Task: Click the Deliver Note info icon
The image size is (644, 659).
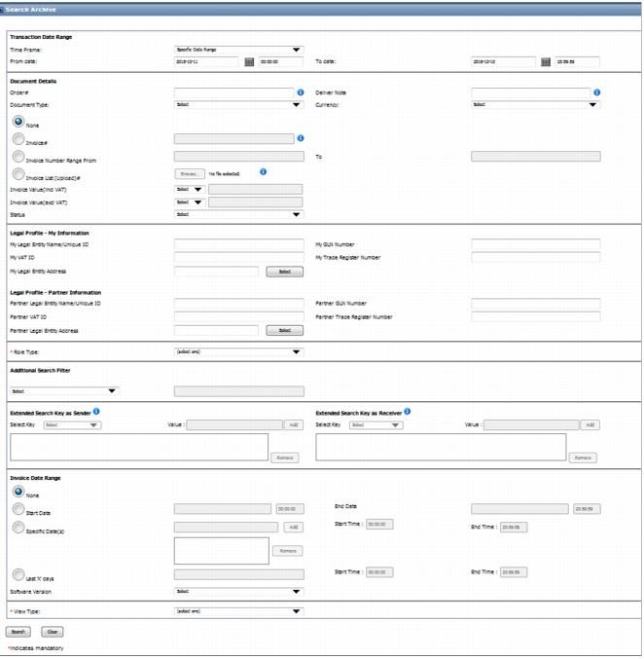Action: 596,92
